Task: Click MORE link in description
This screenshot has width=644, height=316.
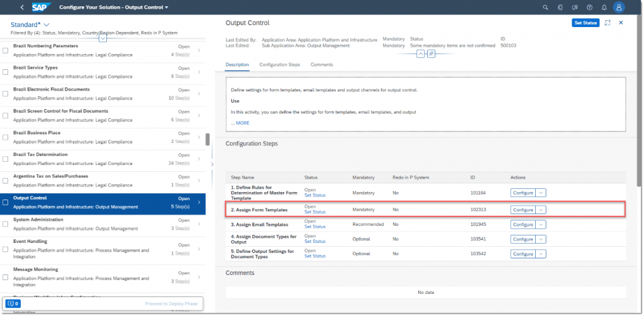Action: click(x=243, y=123)
